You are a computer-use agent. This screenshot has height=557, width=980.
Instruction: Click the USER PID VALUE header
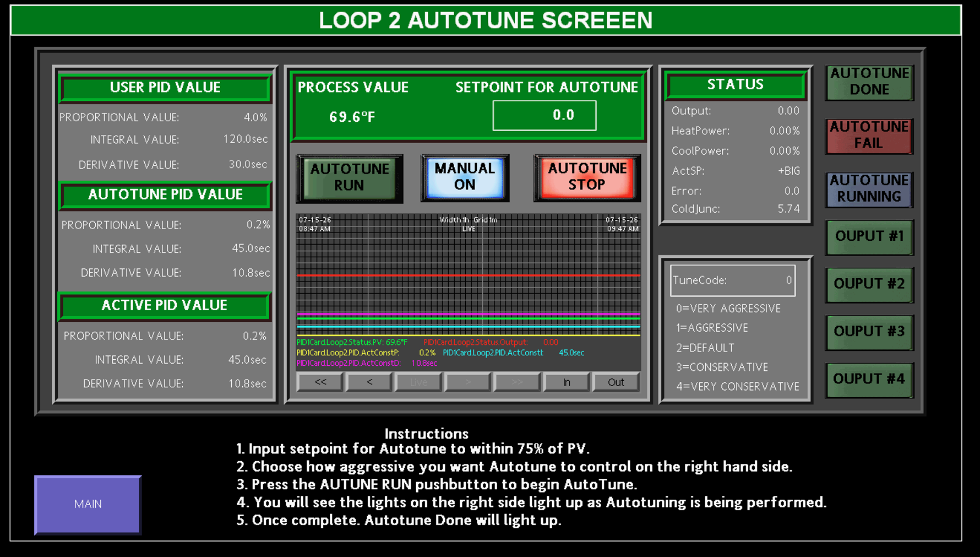[x=165, y=88]
